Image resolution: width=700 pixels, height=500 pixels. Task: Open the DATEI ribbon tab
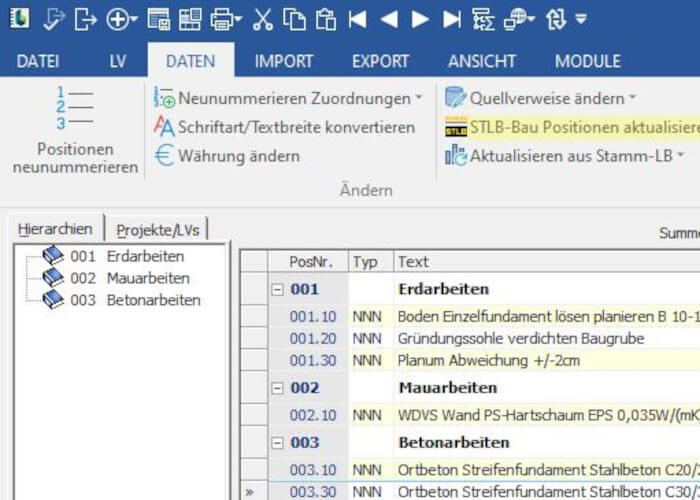38,61
